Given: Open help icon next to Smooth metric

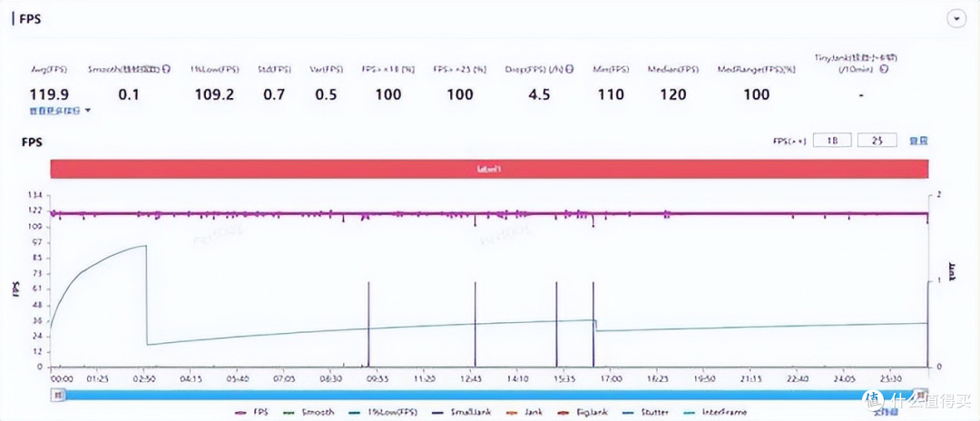Looking at the screenshot, I should click(166, 69).
